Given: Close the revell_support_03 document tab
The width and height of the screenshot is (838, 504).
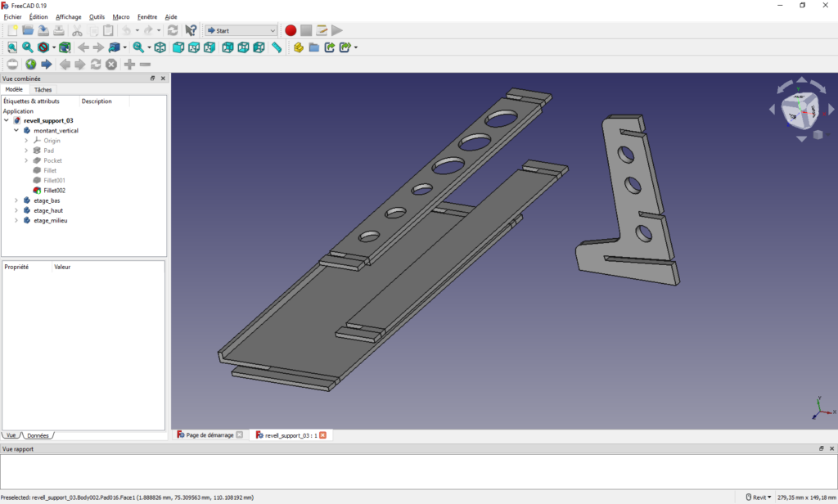Looking at the screenshot, I should pos(322,435).
